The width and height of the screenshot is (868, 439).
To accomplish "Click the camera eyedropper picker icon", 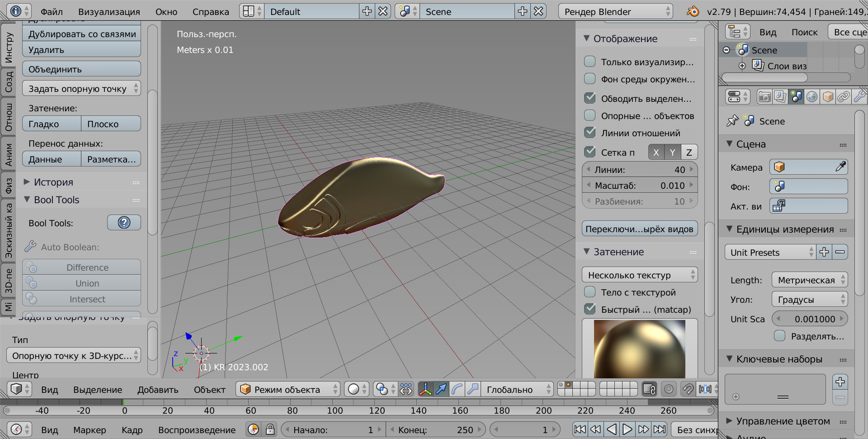I will pyautogui.click(x=840, y=167).
